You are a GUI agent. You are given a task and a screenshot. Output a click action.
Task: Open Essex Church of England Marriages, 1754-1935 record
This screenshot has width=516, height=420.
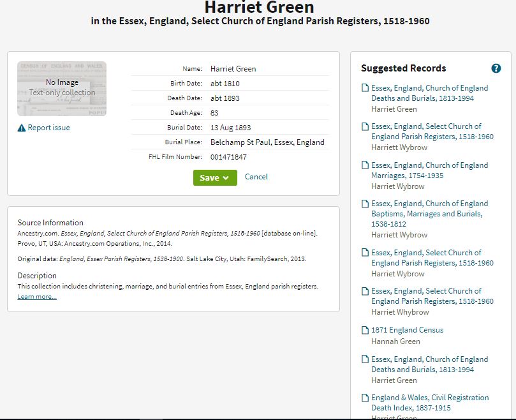(x=429, y=170)
